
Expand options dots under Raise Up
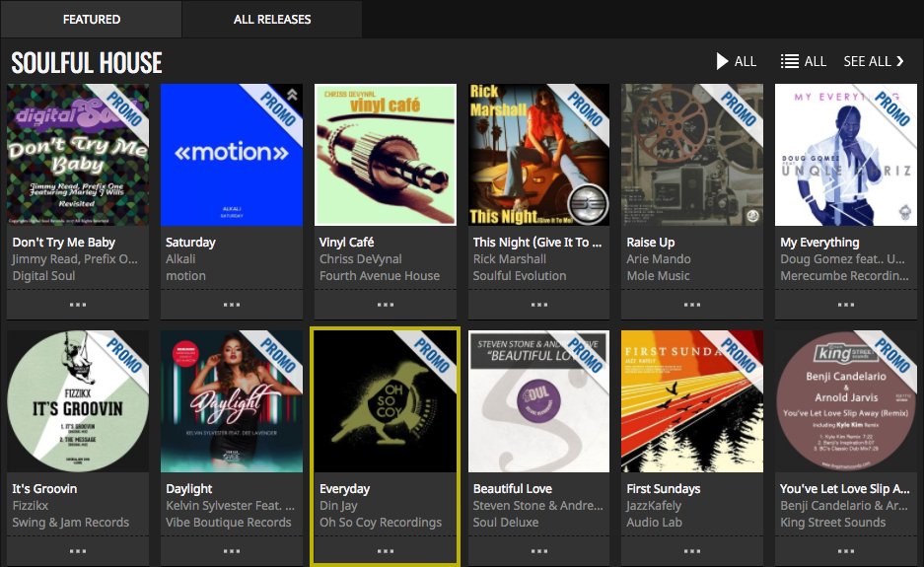(692, 305)
